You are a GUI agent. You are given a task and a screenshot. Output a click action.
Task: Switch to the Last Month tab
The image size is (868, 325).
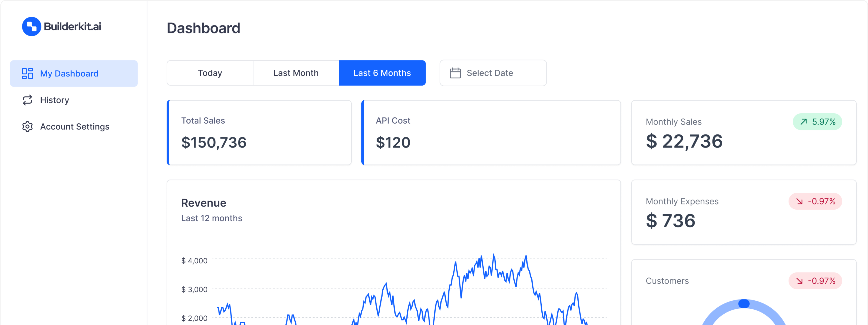[296, 73]
